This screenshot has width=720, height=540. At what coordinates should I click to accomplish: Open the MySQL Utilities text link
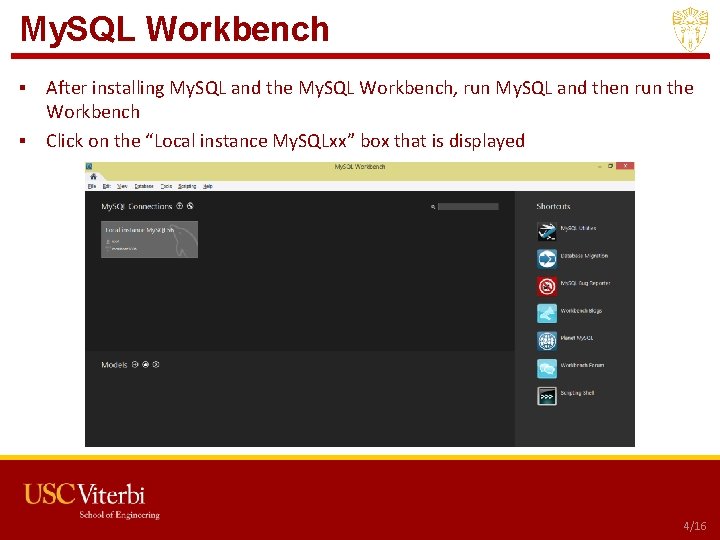click(578, 228)
